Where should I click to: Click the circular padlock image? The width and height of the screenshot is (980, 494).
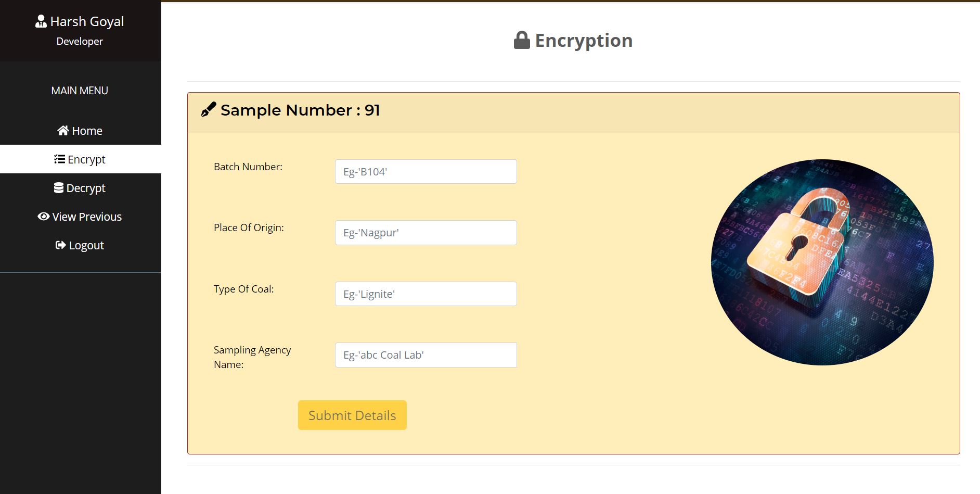point(822,262)
